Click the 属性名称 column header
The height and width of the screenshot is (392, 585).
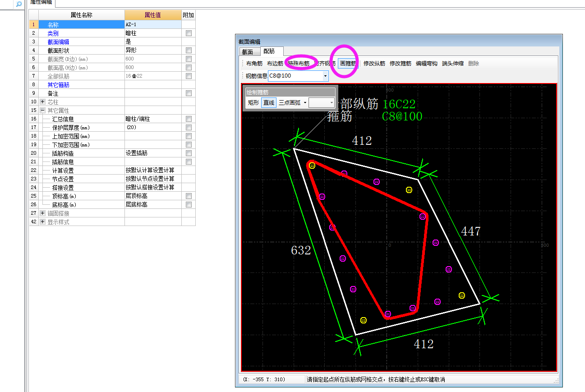click(x=81, y=15)
